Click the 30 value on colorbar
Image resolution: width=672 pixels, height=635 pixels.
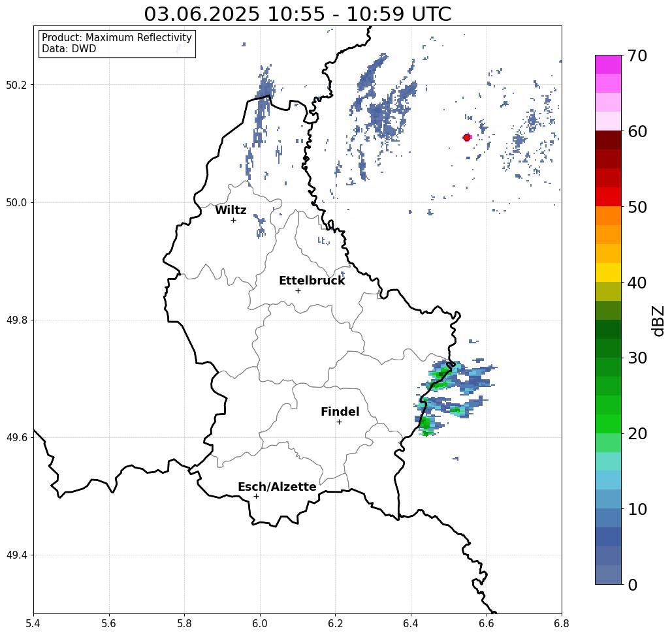coord(637,358)
